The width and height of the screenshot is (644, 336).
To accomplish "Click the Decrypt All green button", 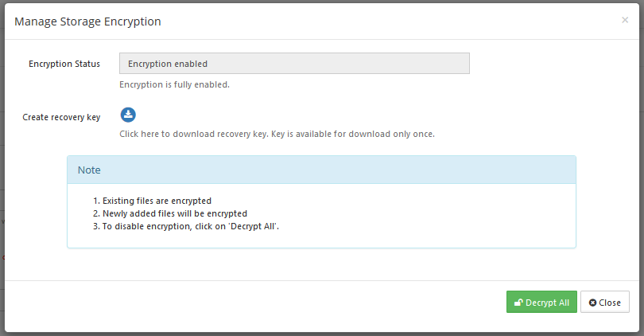I will click(541, 302).
